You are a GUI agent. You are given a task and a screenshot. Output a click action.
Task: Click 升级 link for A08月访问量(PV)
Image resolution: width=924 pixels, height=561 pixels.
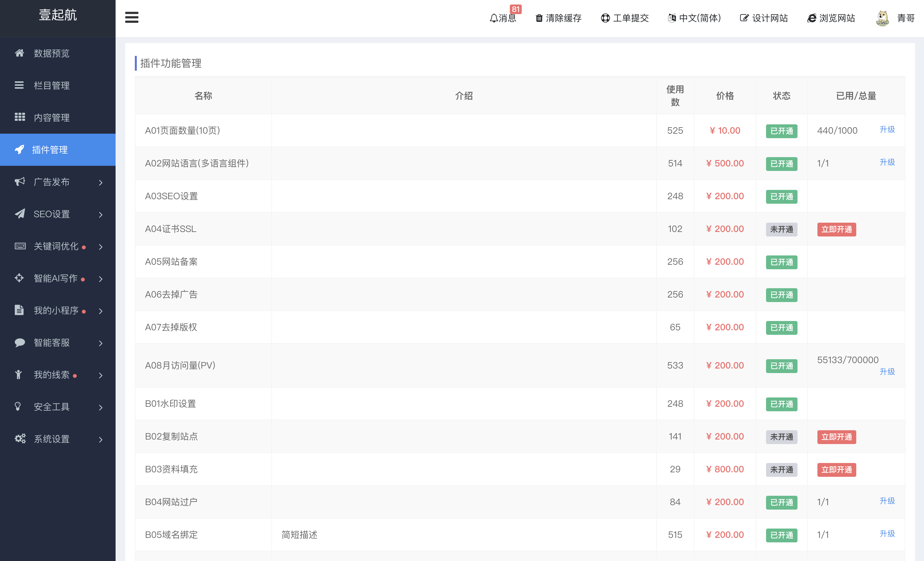pos(887,371)
